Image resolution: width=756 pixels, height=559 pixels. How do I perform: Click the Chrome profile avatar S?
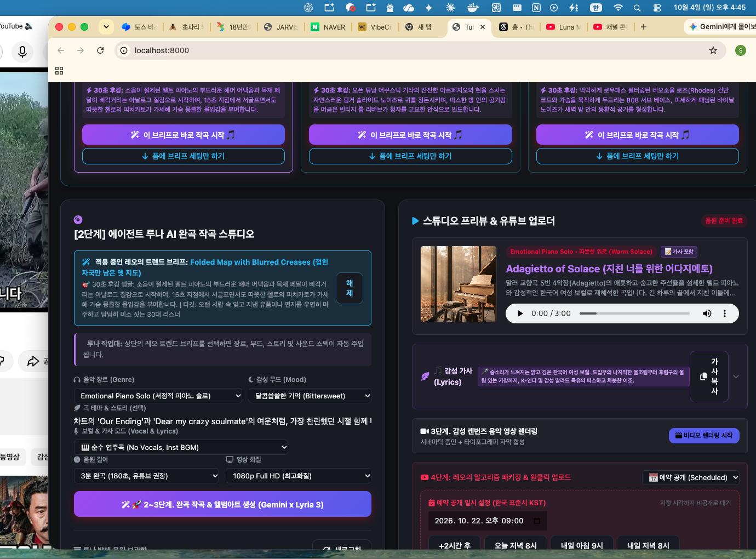[741, 50]
